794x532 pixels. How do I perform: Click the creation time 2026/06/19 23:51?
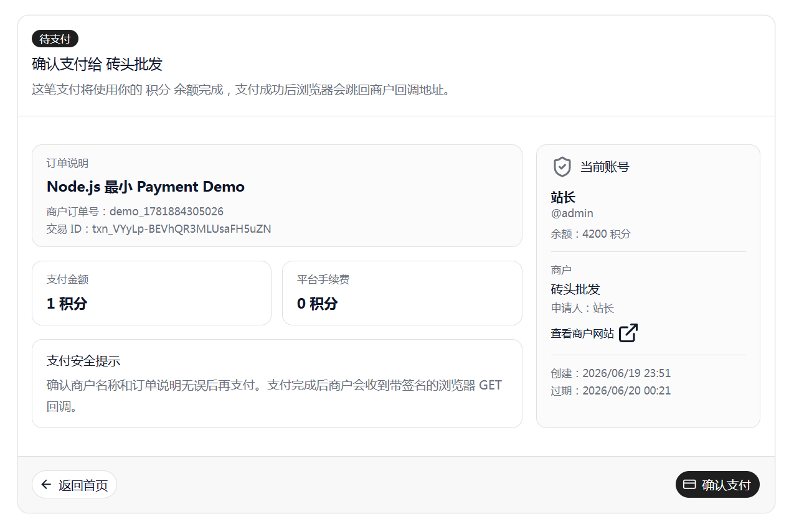pyautogui.click(x=626, y=373)
